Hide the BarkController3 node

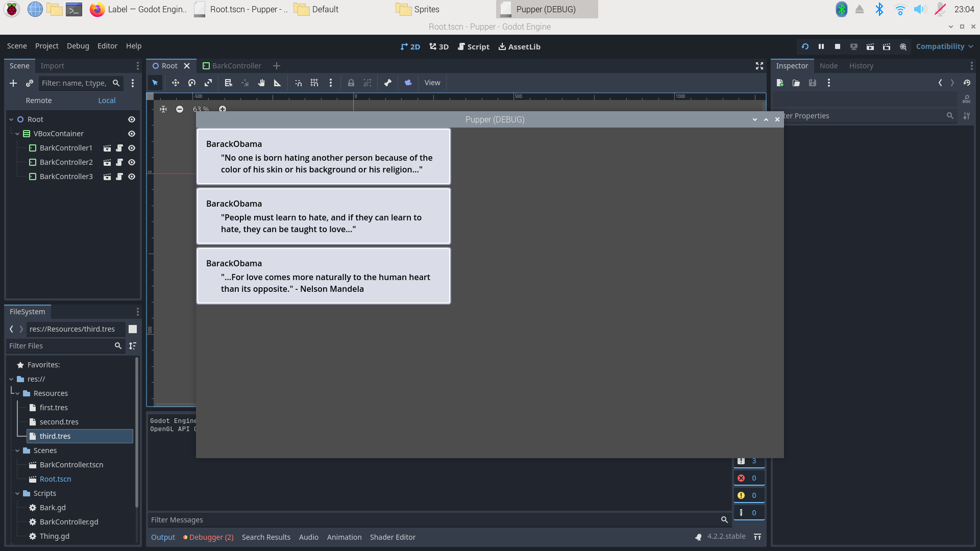132,177
